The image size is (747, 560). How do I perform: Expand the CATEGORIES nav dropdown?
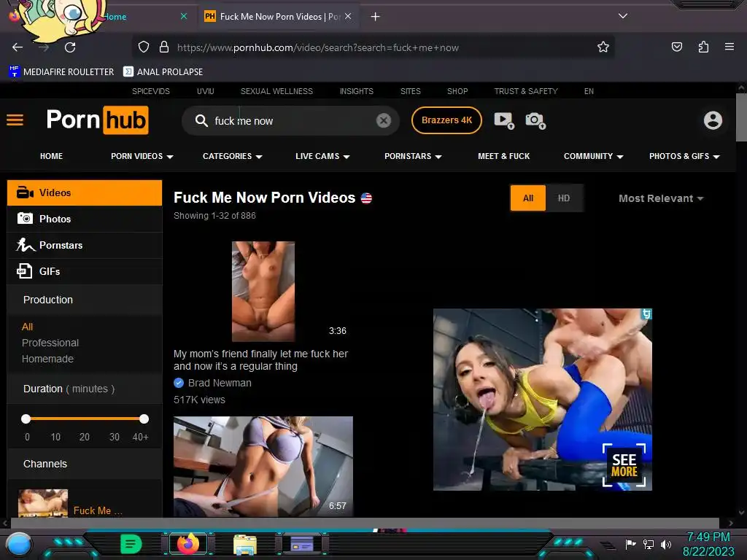(233, 156)
